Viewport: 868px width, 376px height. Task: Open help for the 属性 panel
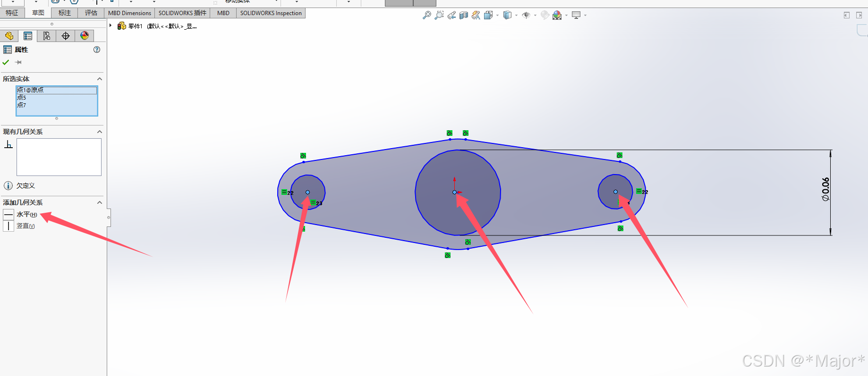click(x=97, y=50)
